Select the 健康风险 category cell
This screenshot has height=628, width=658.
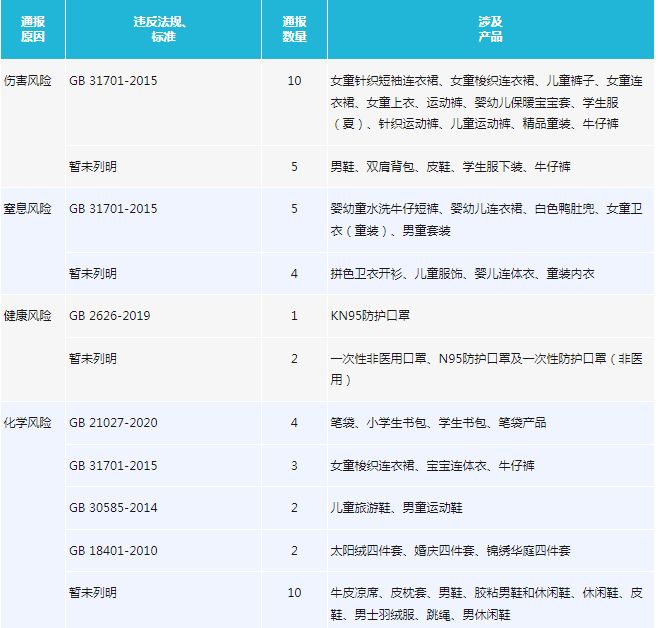point(28,315)
